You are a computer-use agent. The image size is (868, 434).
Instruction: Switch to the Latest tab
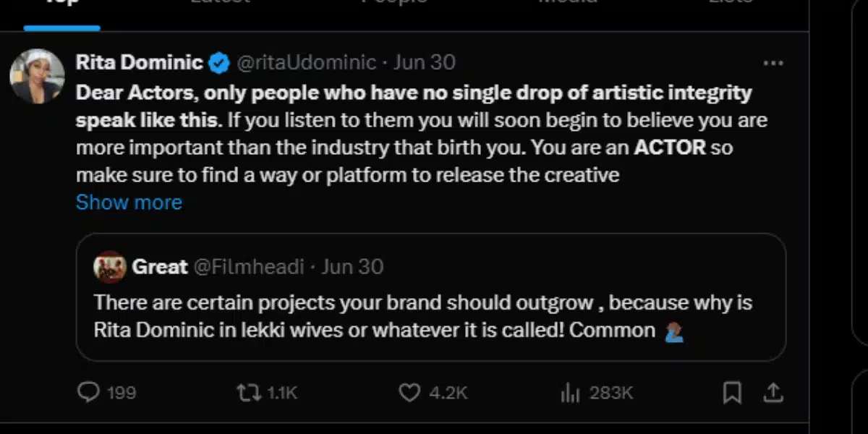tap(220, 4)
